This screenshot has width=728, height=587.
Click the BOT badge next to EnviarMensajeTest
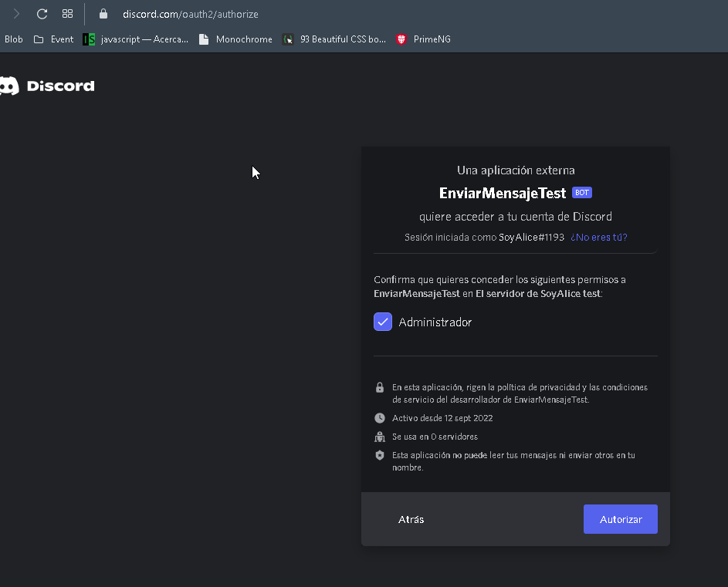pyautogui.click(x=581, y=192)
